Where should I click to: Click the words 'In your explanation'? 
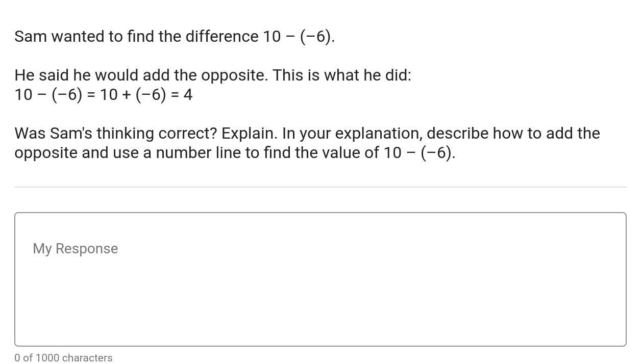[352, 134]
